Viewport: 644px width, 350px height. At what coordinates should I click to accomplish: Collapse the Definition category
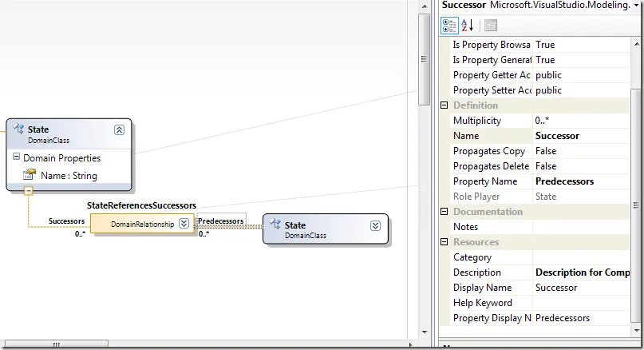[444, 105]
